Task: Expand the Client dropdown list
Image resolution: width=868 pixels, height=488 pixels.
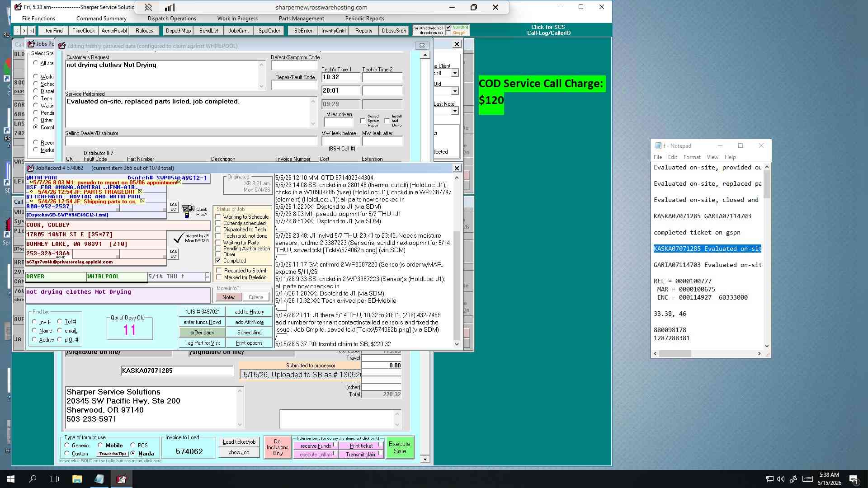Action: (455, 73)
